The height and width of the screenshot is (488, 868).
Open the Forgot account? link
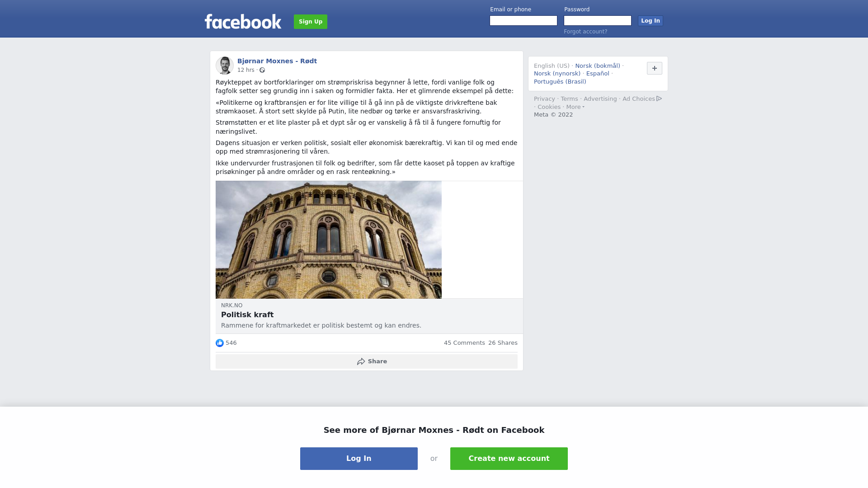585,32
